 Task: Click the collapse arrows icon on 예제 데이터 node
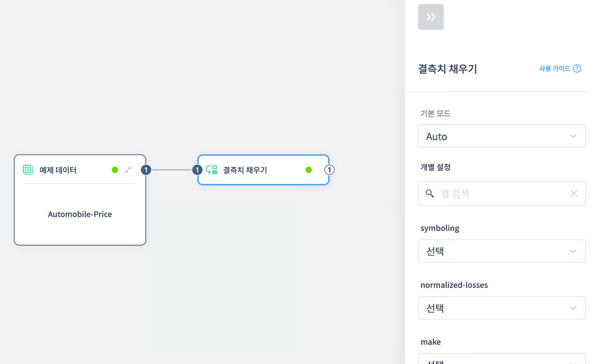coord(128,170)
